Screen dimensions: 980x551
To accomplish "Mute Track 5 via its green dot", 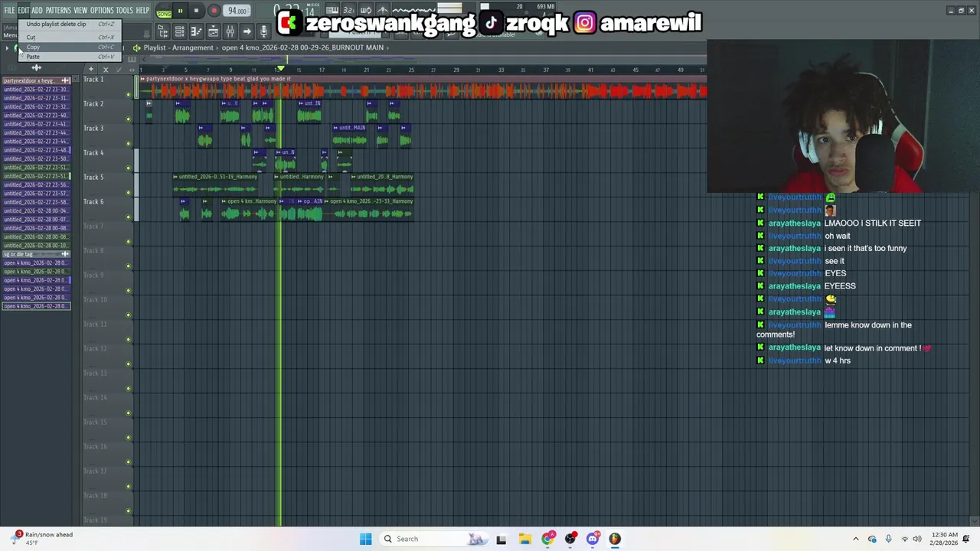I will 129,192.
